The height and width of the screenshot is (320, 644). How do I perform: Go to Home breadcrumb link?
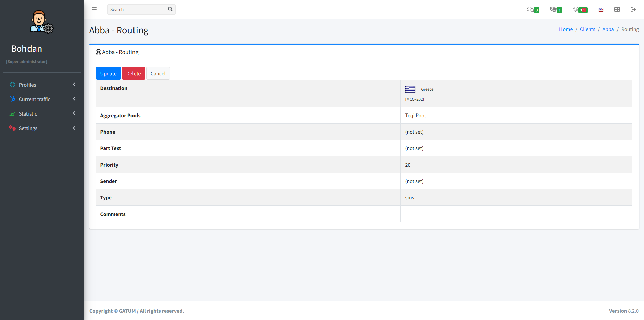(x=566, y=29)
